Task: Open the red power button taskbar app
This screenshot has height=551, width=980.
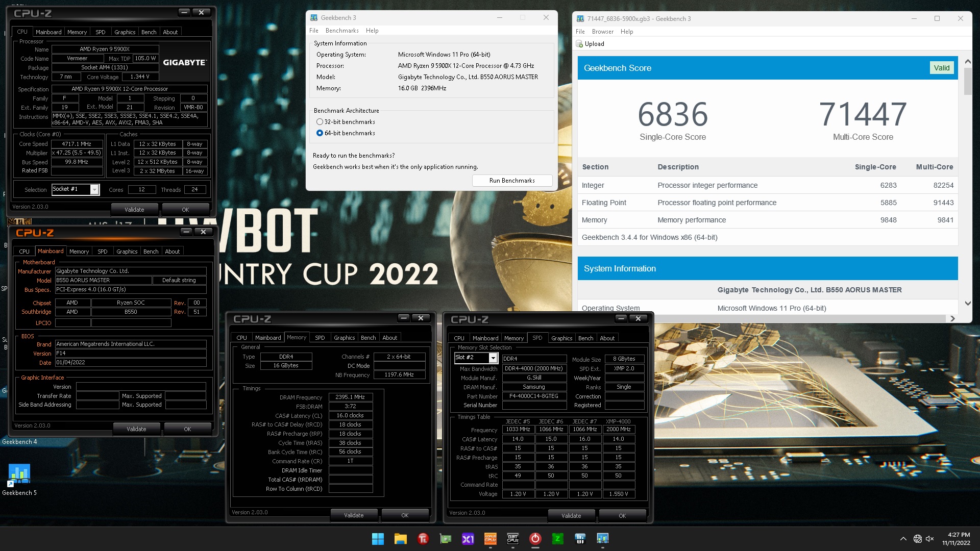Action: click(535, 539)
